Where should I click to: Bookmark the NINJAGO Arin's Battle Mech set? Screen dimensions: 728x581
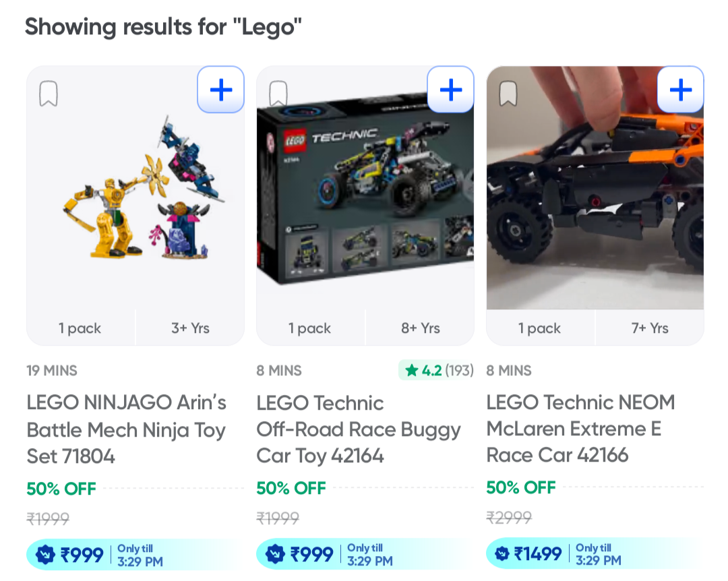48,94
